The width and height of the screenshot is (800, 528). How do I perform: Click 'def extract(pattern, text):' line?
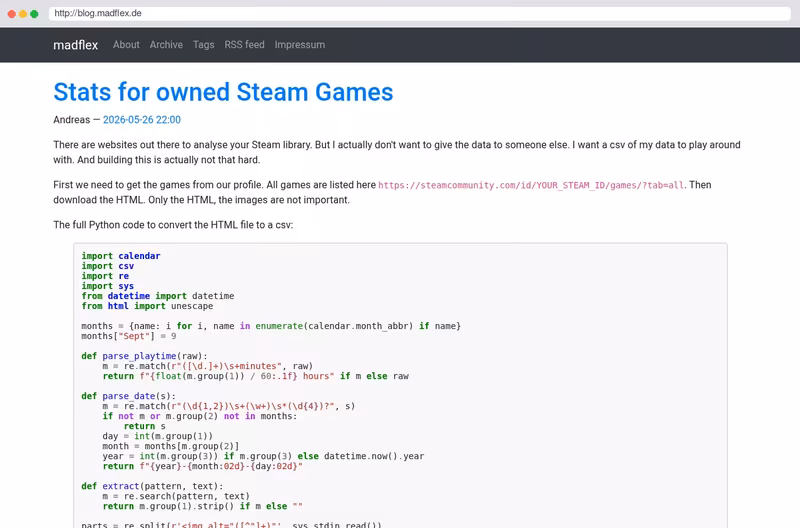coord(153,486)
